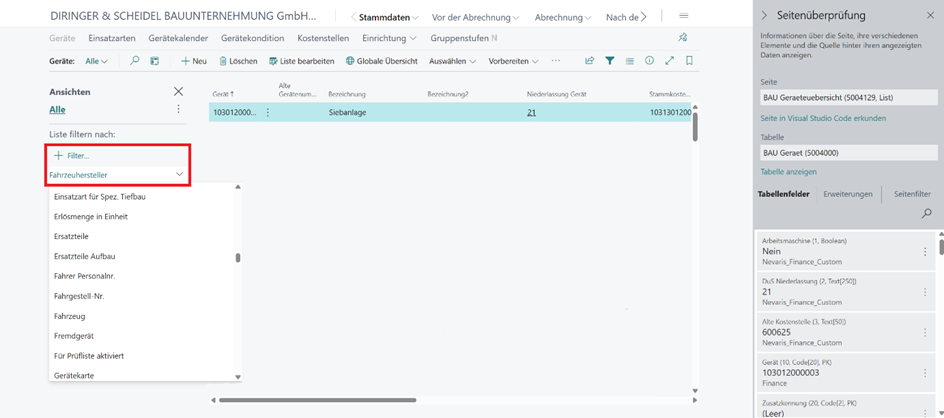
Task: Open the Stammdaten navigation menu
Action: point(385,17)
